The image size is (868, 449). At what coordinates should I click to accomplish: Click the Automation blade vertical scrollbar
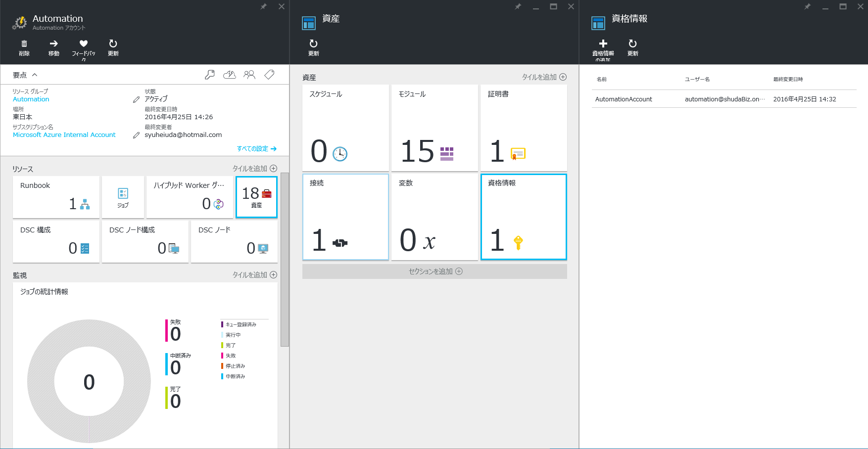tap(285, 260)
